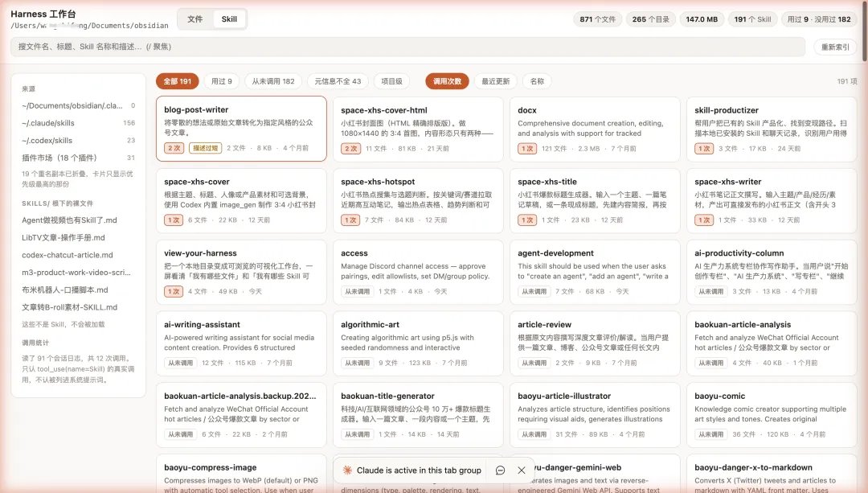Image resolution: width=868 pixels, height=493 pixels.
Task: Open the chat bubble icon in Claude bar
Action: point(500,470)
